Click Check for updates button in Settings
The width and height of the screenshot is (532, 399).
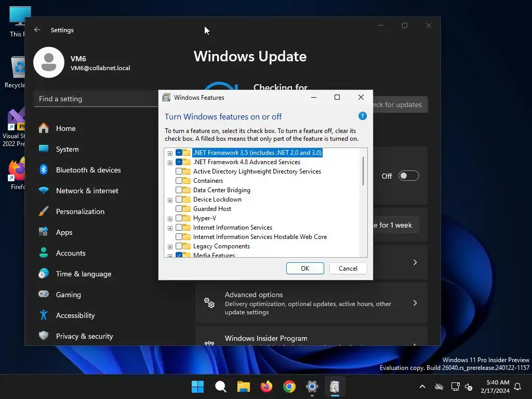pyautogui.click(x=401, y=104)
